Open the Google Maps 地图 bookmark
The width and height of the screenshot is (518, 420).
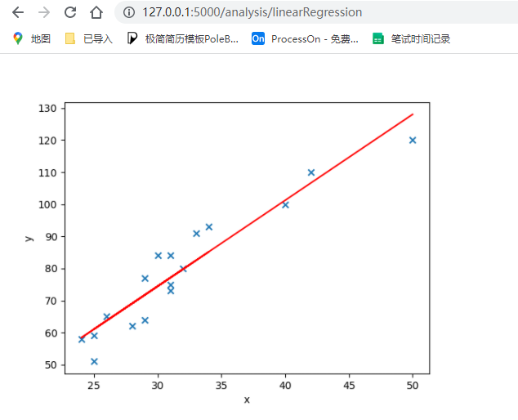coord(31,38)
